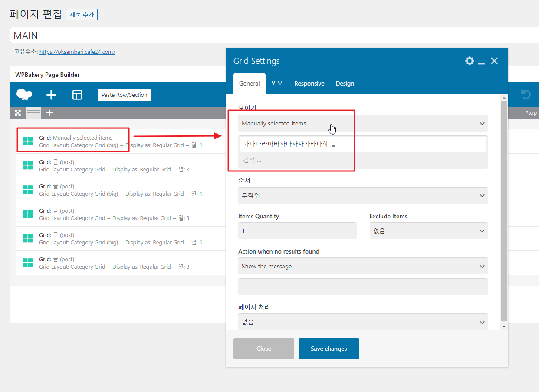
Task: Switch to the Responsive tab
Action: click(309, 83)
